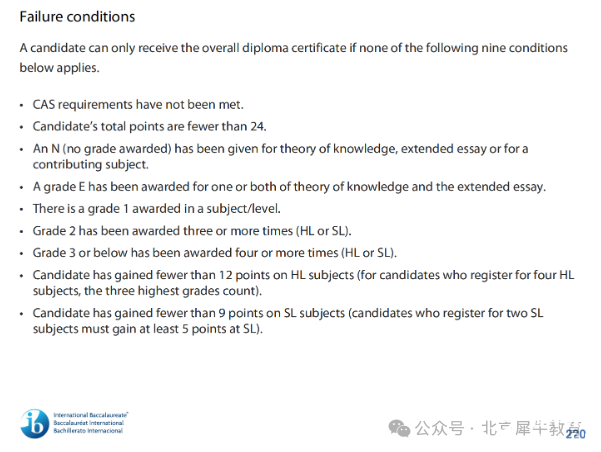
Task: Click the bullet dot before Grade 3 line
Action: pyautogui.click(x=22, y=254)
